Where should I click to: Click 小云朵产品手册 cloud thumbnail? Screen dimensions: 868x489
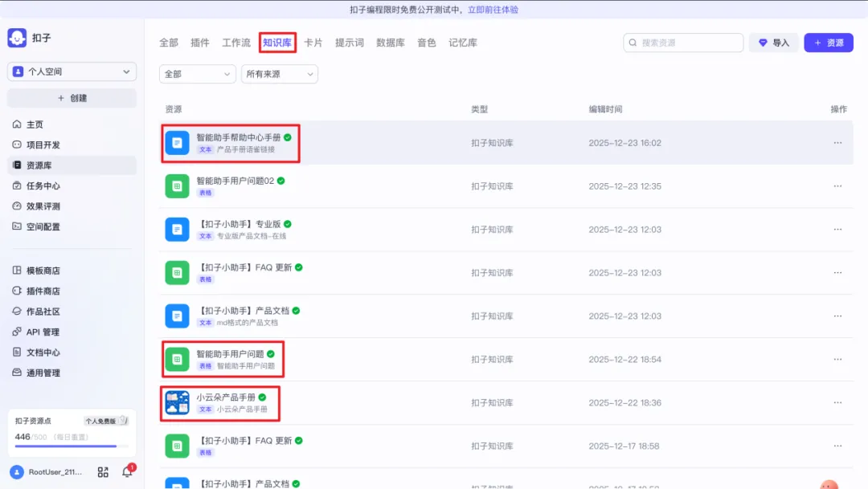click(x=177, y=403)
